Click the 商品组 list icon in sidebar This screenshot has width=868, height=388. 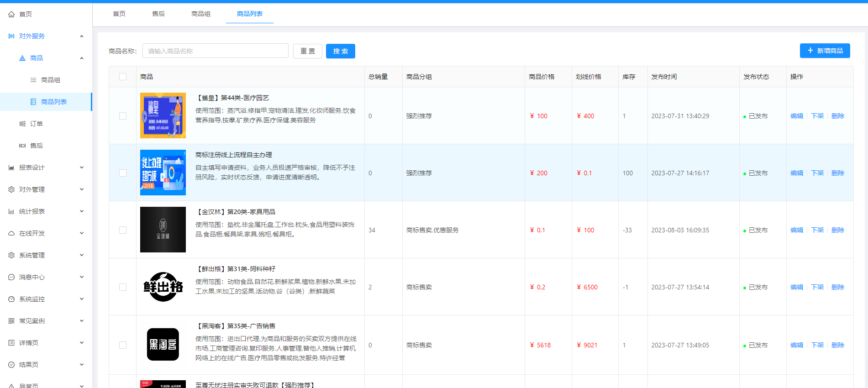33,80
